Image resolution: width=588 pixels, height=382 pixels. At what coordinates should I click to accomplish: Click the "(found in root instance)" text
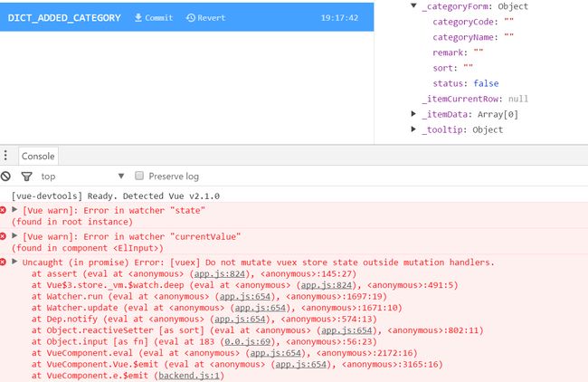tap(72, 222)
